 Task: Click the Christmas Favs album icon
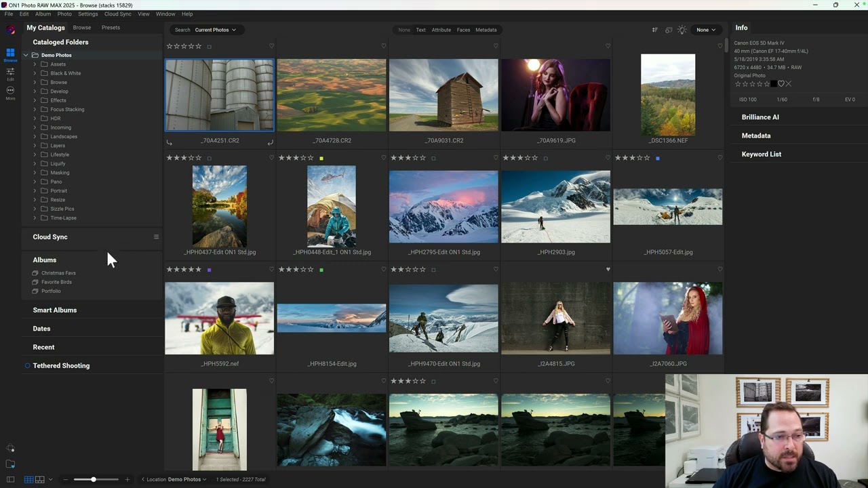tap(35, 273)
